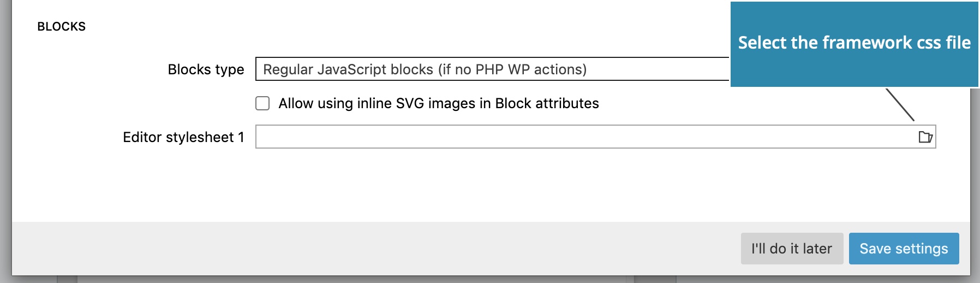The height and width of the screenshot is (283, 980).
Task: Select the Regular JavaScript blocks option text
Action: [x=425, y=69]
